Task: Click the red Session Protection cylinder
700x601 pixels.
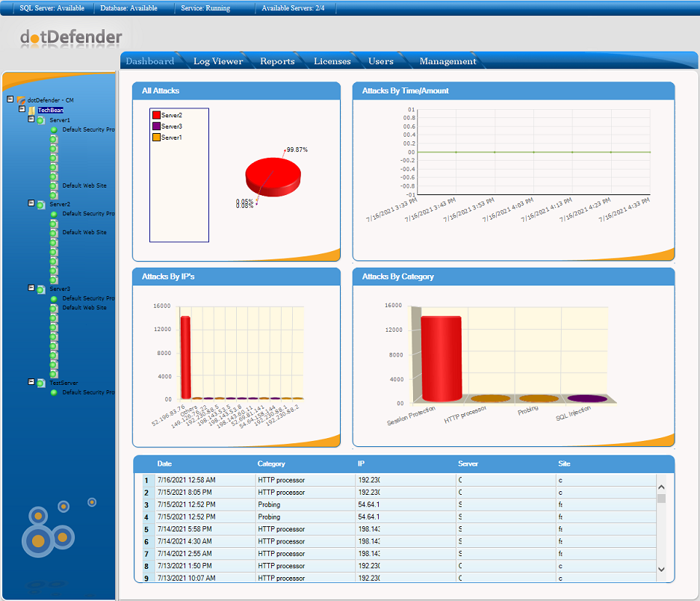Action: click(x=441, y=359)
